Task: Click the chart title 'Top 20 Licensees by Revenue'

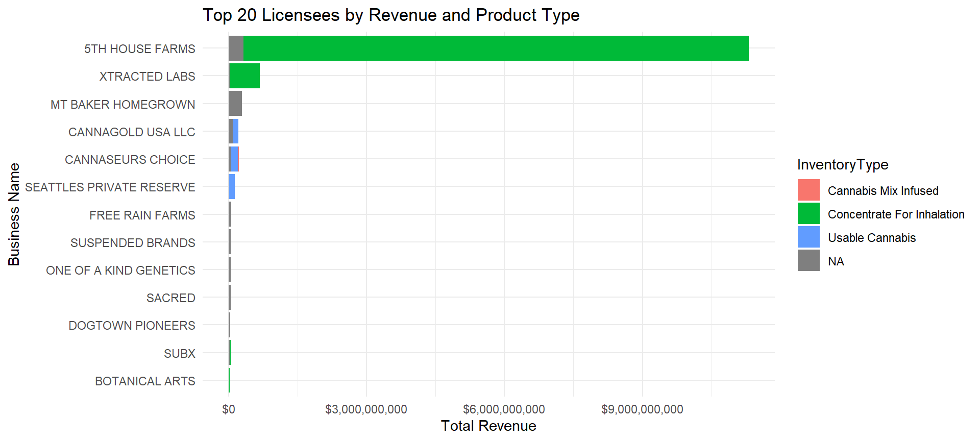Action: pos(391,15)
